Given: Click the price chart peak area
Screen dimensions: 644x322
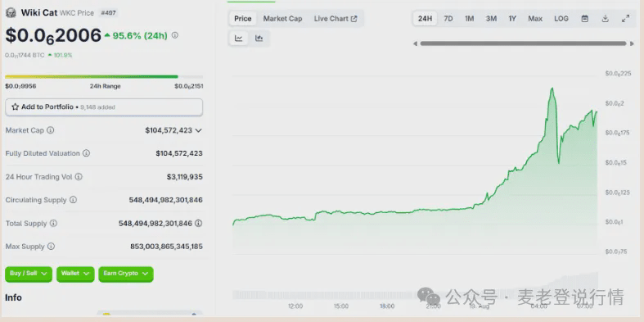Looking at the screenshot, I should pos(552,88).
